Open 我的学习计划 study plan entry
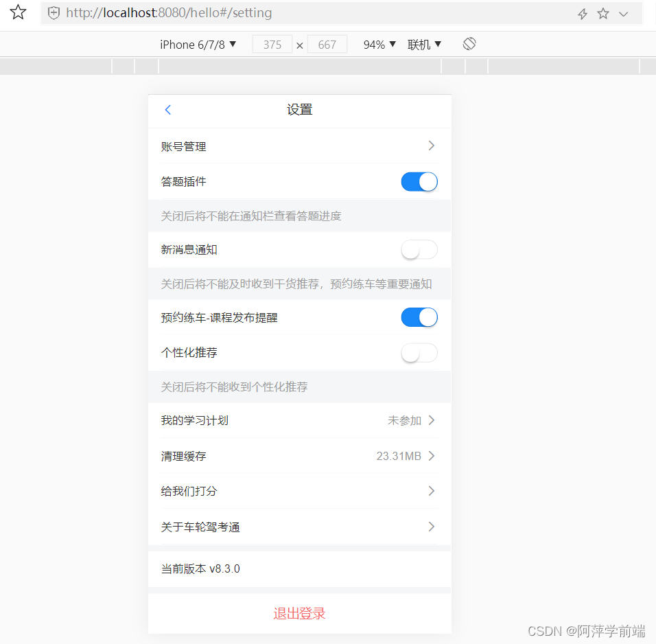The width and height of the screenshot is (656, 644). click(x=299, y=420)
